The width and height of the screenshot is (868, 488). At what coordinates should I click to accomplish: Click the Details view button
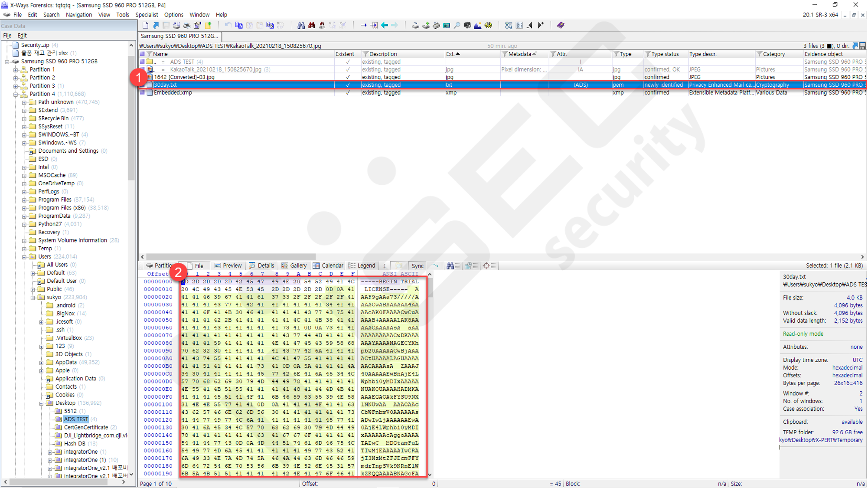pyautogui.click(x=261, y=265)
